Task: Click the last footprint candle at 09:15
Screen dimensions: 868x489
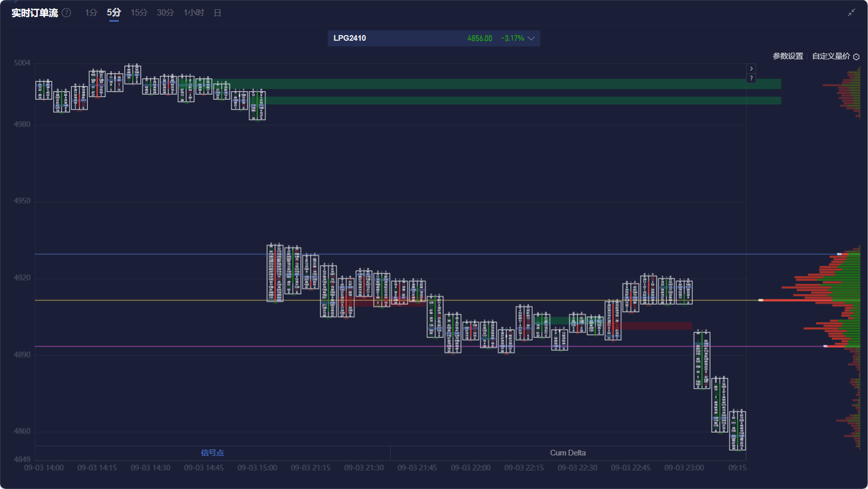Action: coord(737,430)
